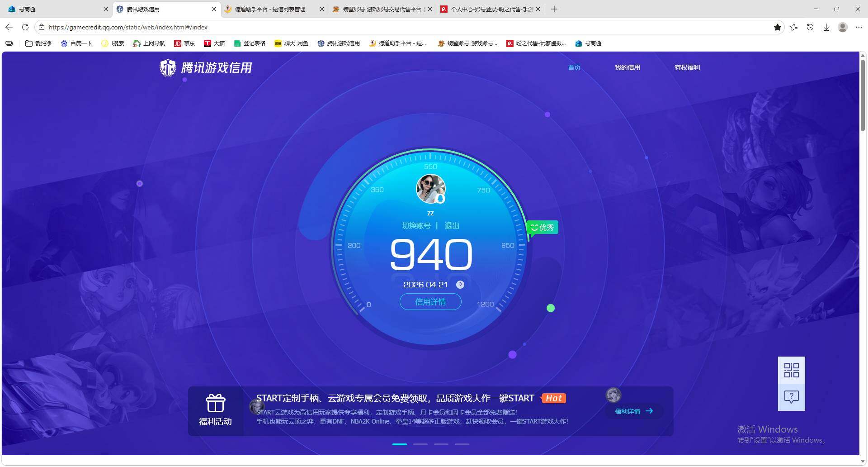Open the browser downloads icon

[826, 27]
